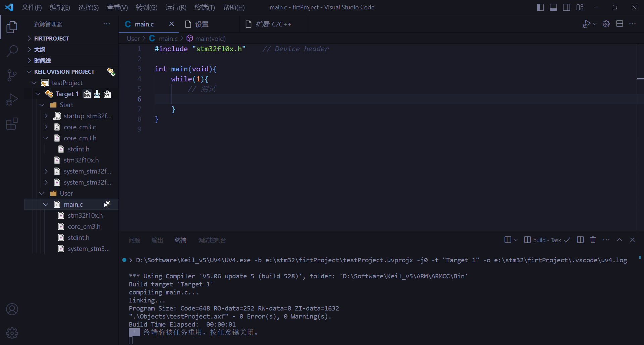Maximize the panel with the chevron button
Screen dimensions: 644x345
coord(620,240)
